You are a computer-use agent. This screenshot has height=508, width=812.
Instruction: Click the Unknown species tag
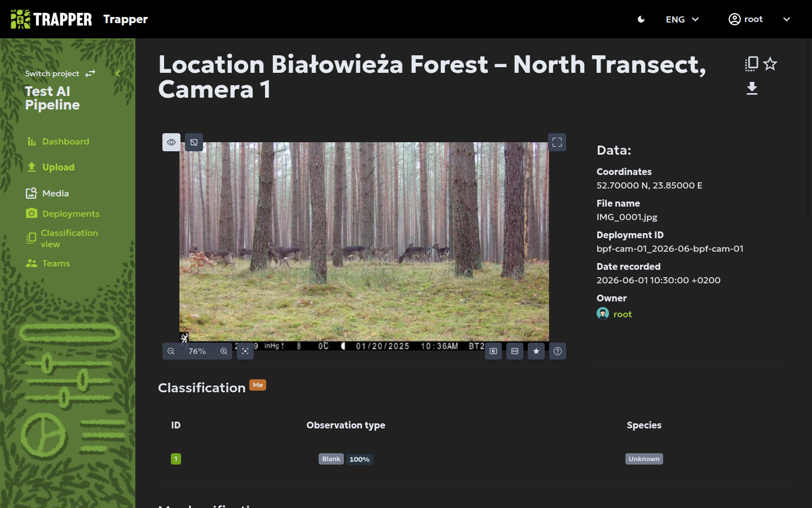644,459
